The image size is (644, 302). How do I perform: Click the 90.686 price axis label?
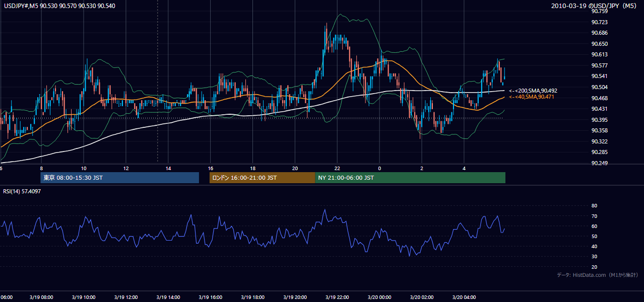pos(599,33)
